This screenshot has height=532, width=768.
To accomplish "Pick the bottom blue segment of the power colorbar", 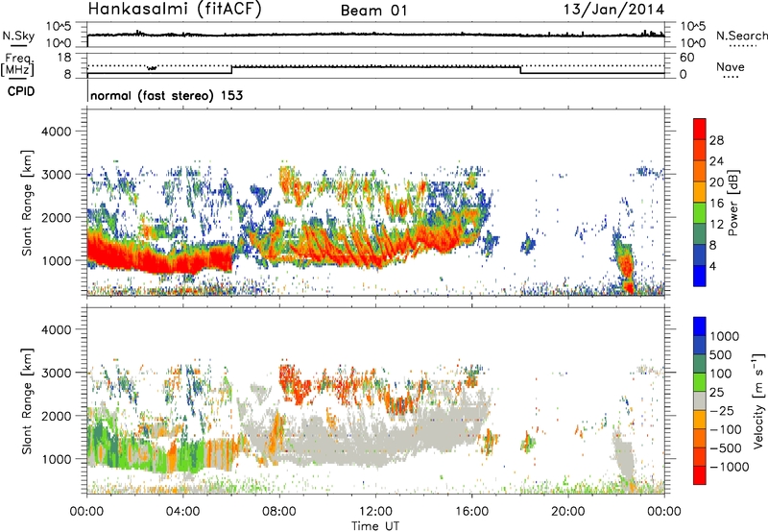I will (700, 276).
